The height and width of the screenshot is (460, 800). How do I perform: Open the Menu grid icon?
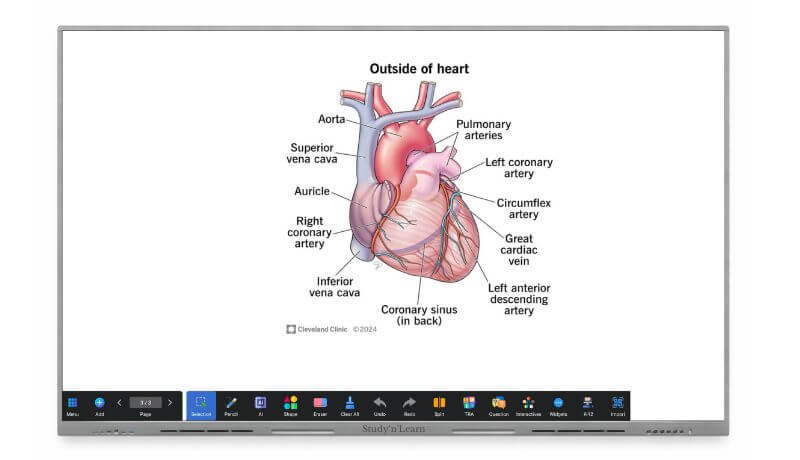72,402
